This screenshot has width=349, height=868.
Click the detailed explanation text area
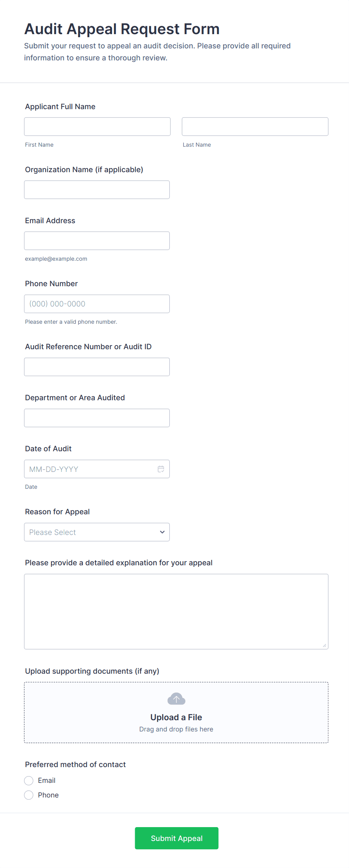tap(176, 611)
